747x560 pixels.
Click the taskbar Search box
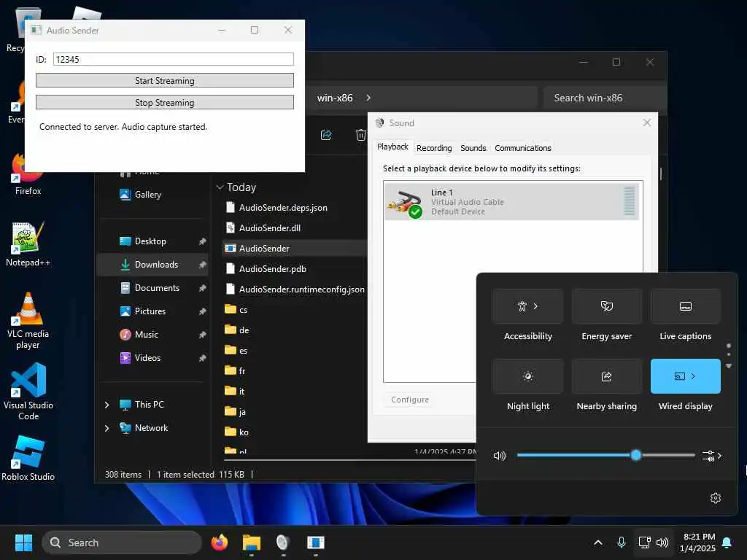[122, 542]
